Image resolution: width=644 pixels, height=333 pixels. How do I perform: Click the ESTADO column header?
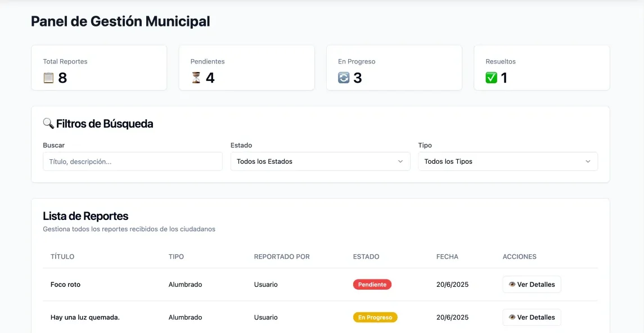pyautogui.click(x=366, y=256)
